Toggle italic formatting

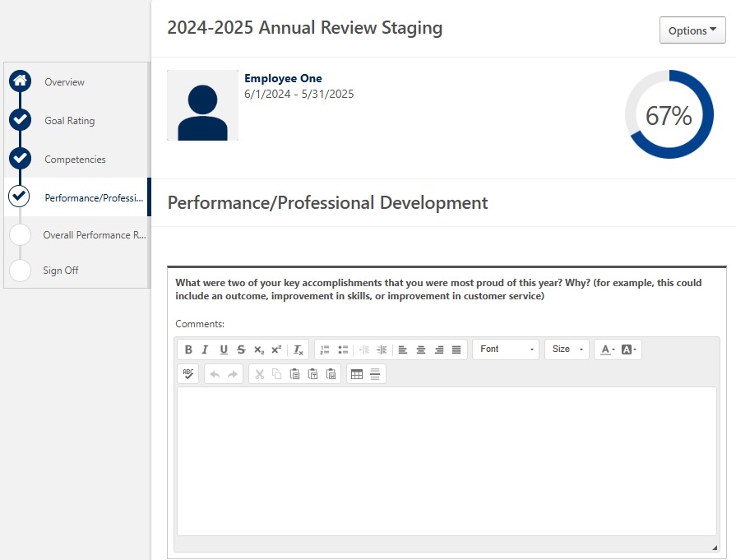[205, 349]
